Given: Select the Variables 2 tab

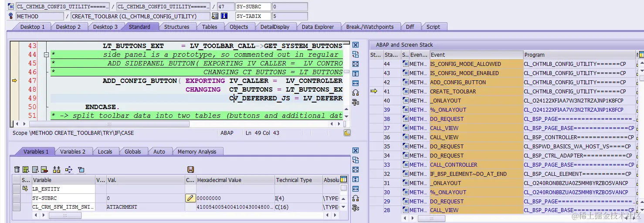Looking at the screenshot, I should 73,151.
